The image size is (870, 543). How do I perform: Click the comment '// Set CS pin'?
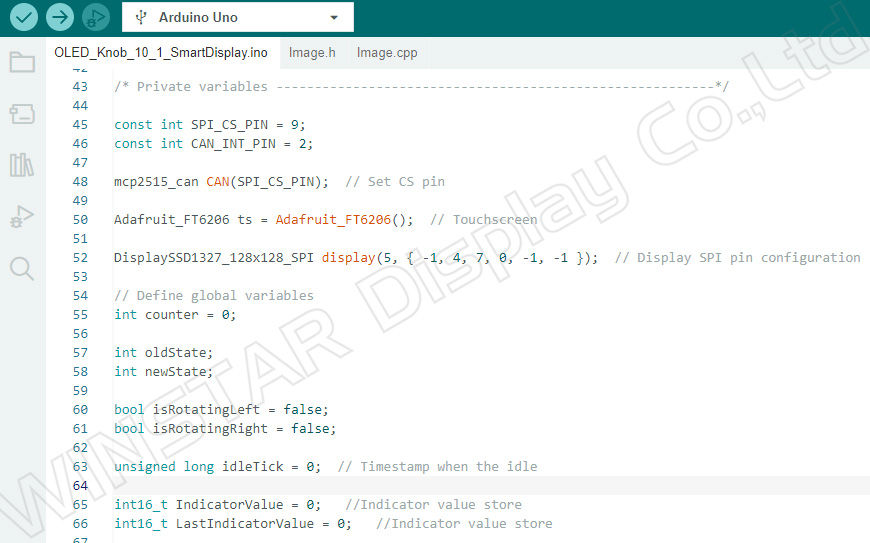395,182
